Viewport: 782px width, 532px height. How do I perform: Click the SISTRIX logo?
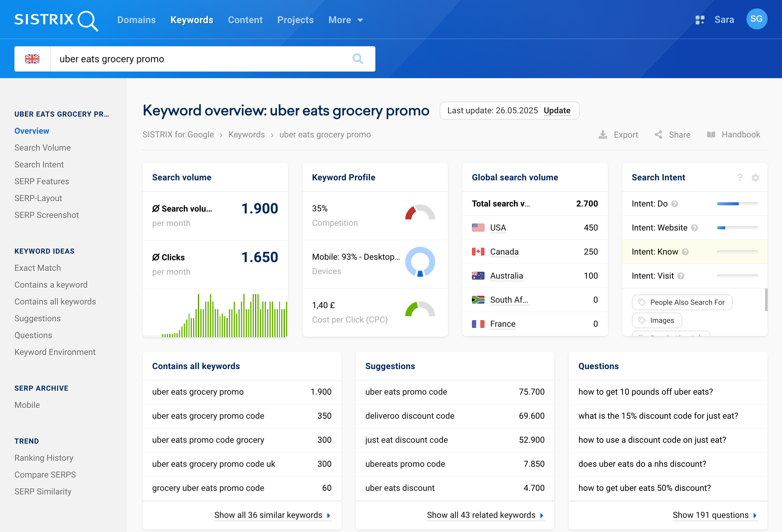click(56, 20)
